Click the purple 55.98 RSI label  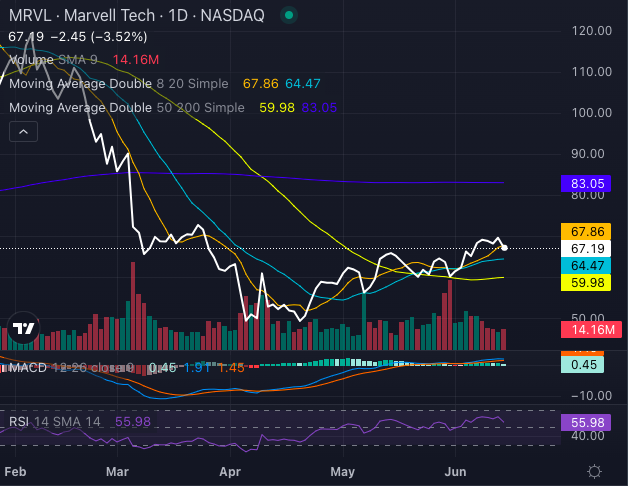[586, 422]
